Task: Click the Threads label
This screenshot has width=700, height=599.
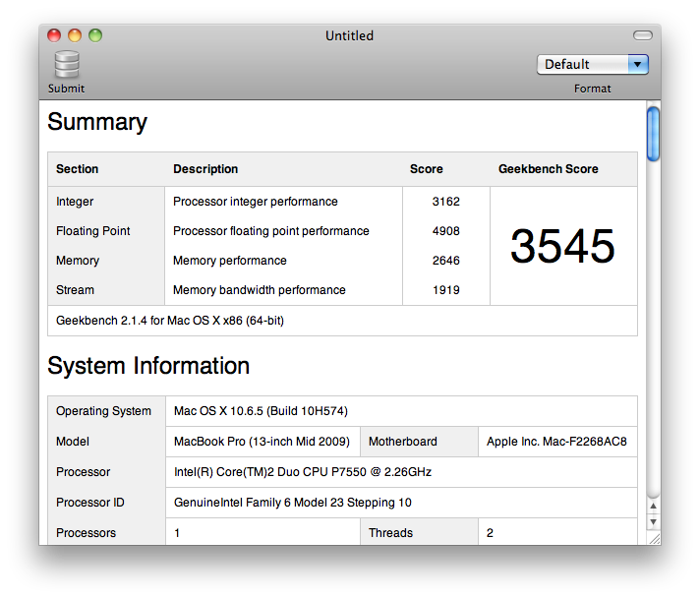Action: pos(390,533)
